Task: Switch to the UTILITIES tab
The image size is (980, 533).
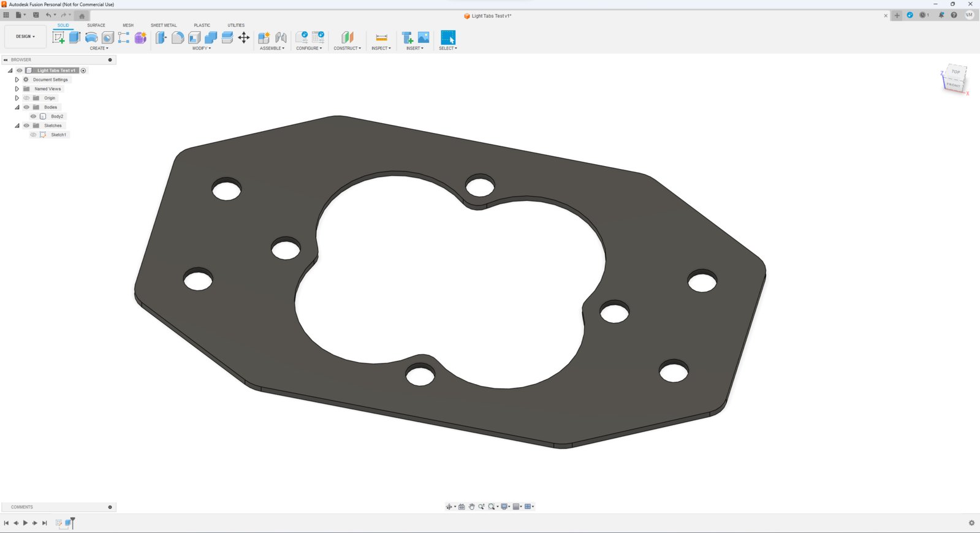Action: click(236, 25)
